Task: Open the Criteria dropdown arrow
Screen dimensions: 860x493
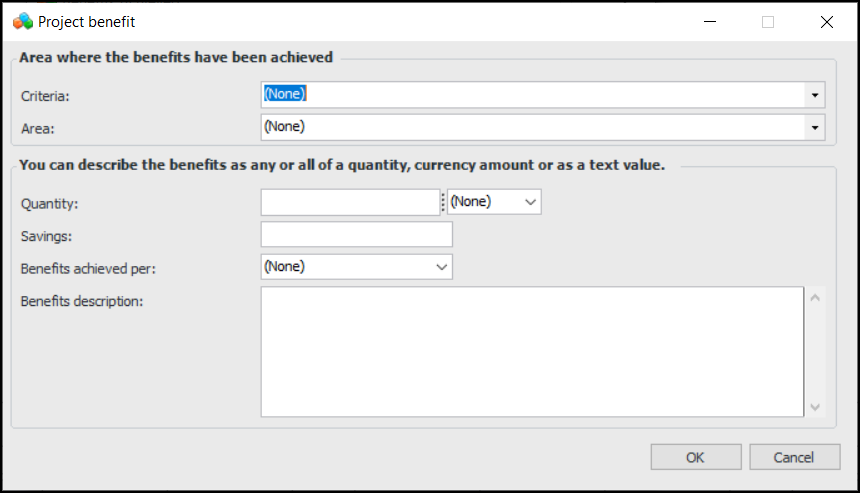Action: 815,95
